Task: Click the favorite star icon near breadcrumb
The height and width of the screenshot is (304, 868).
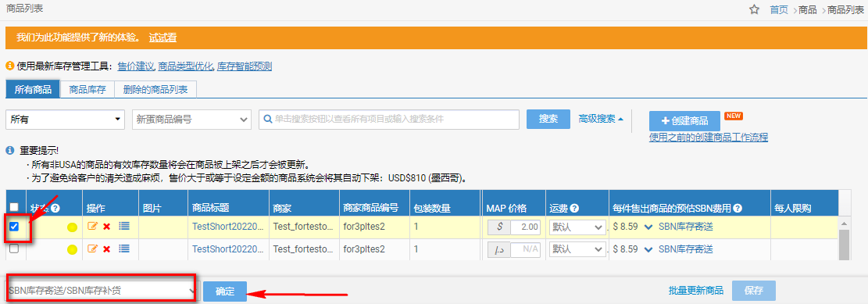Action: (754, 9)
